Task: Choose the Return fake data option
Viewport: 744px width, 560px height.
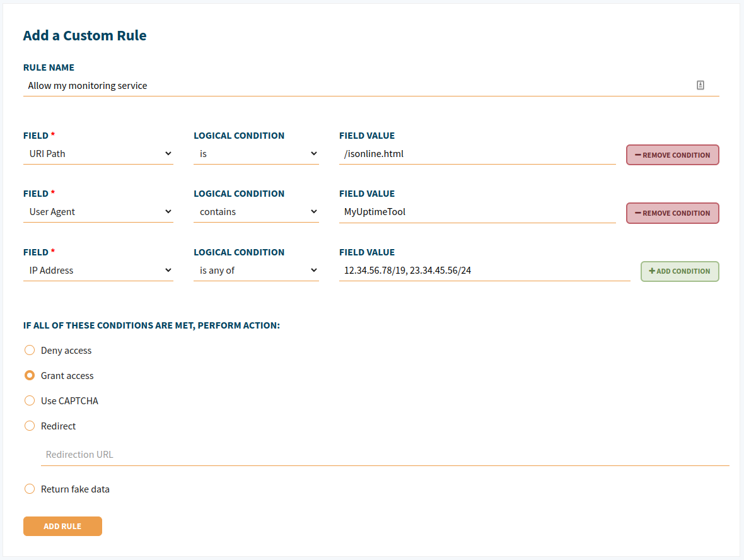Action: click(30, 489)
